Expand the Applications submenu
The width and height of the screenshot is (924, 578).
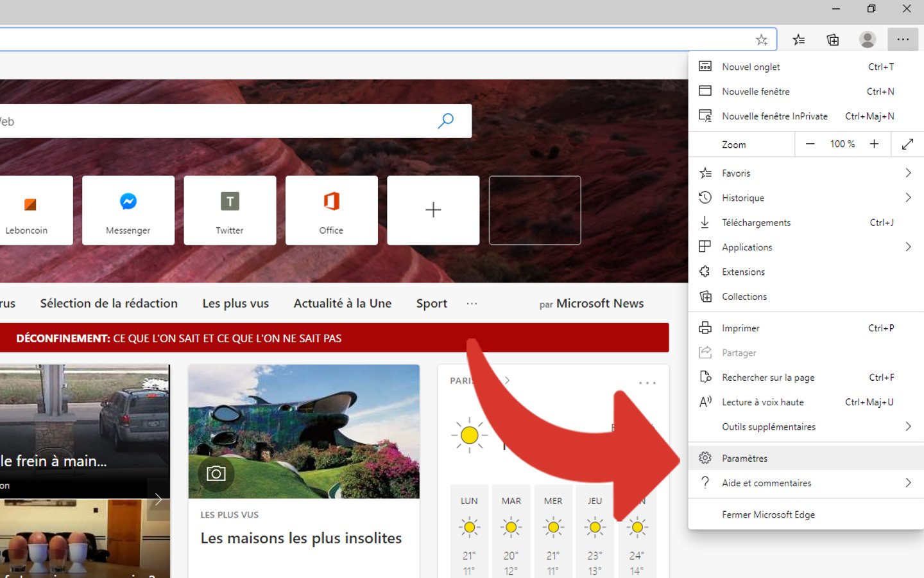coord(806,247)
